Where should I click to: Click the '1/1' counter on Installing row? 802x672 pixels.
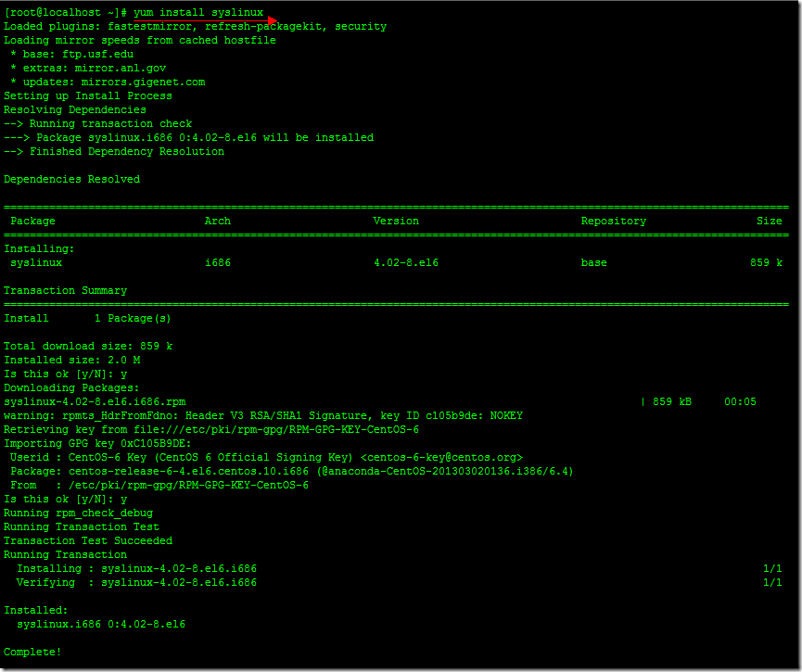[x=772, y=569]
